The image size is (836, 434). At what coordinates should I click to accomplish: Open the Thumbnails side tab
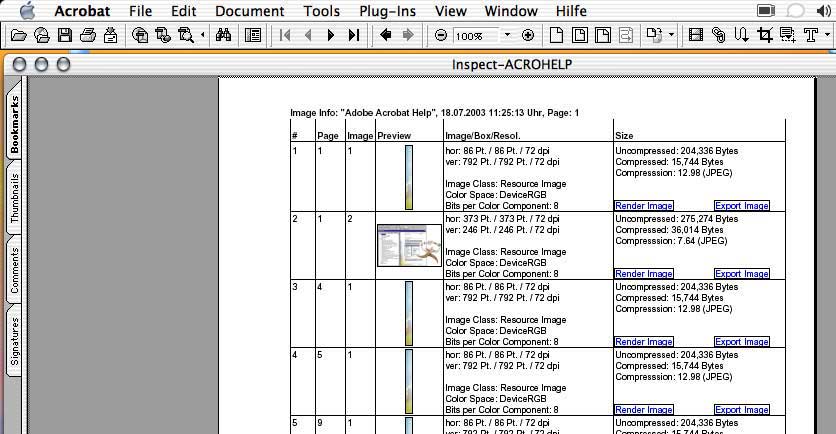click(x=15, y=197)
